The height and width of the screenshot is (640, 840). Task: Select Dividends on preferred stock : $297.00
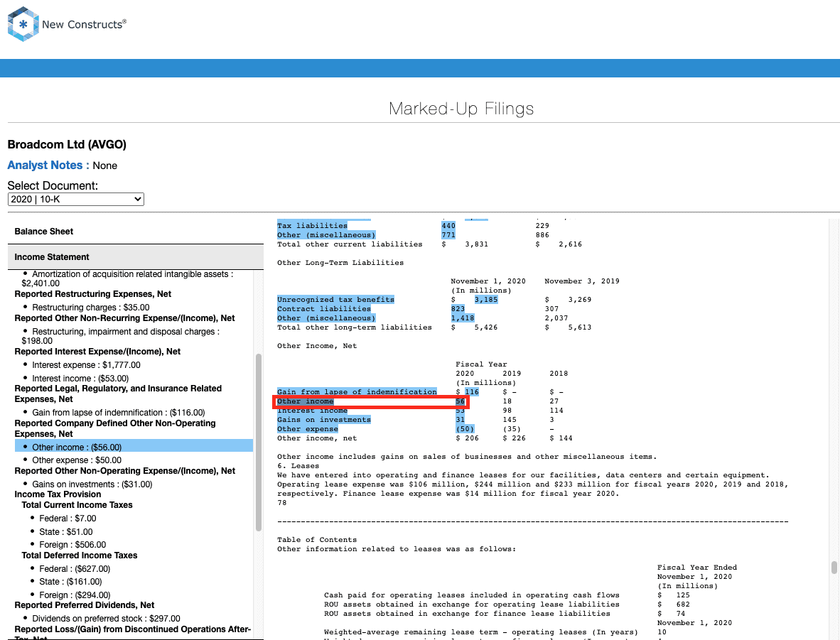pos(106,619)
